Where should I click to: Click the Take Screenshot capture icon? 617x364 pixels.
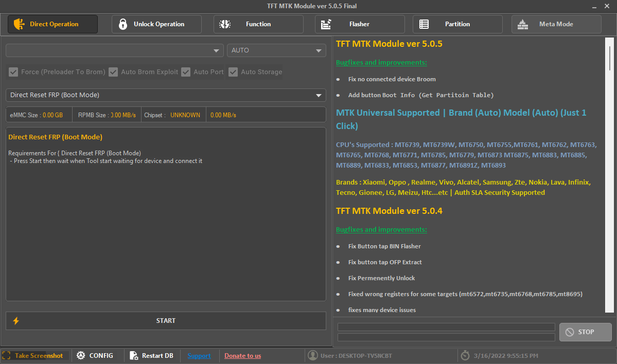coord(6,355)
